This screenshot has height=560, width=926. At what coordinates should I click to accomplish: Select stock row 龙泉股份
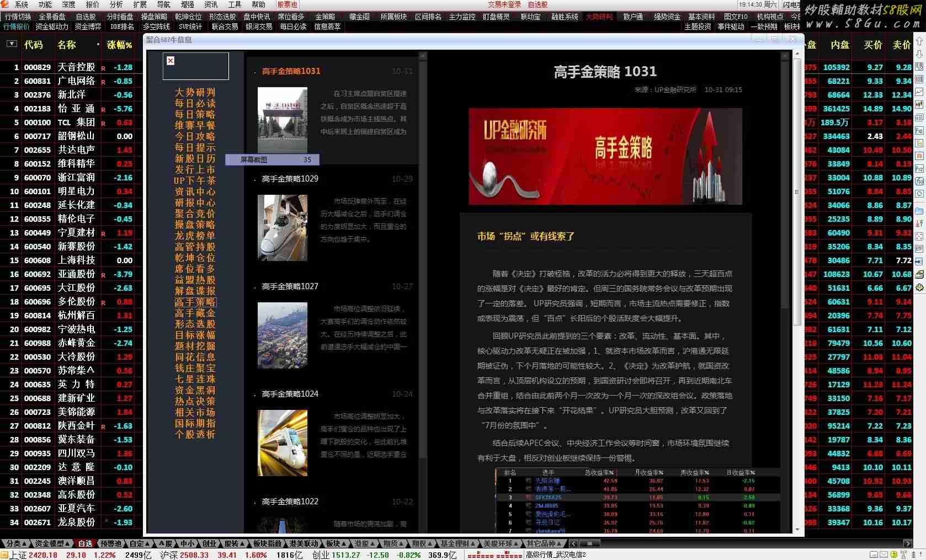pos(72,522)
